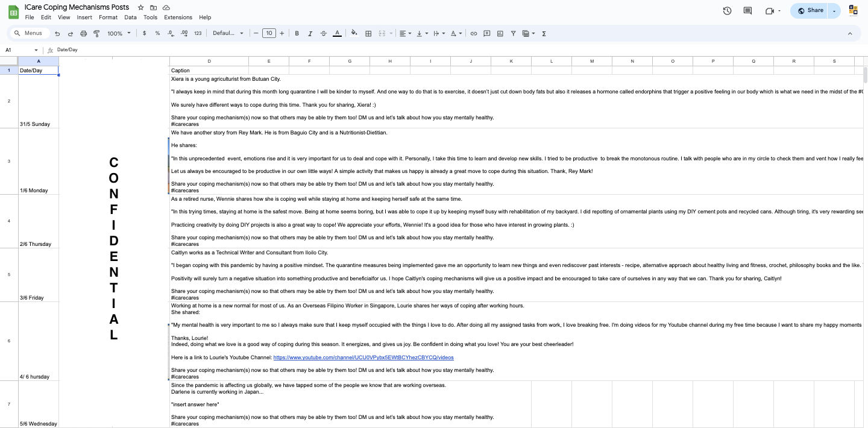The width and height of the screenshot is (868, 428).
Task: Open the text color picker
Action: coord(337,34)
